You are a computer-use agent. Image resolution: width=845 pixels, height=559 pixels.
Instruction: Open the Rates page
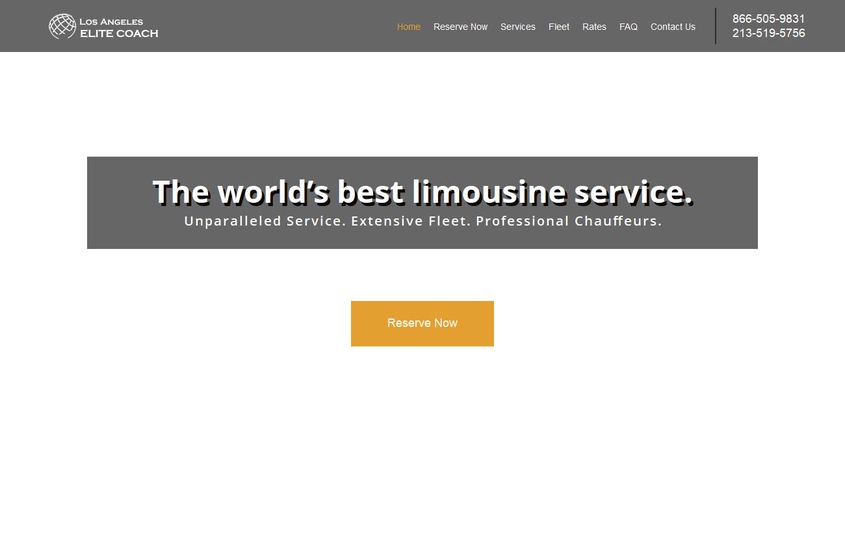point(594,26)
